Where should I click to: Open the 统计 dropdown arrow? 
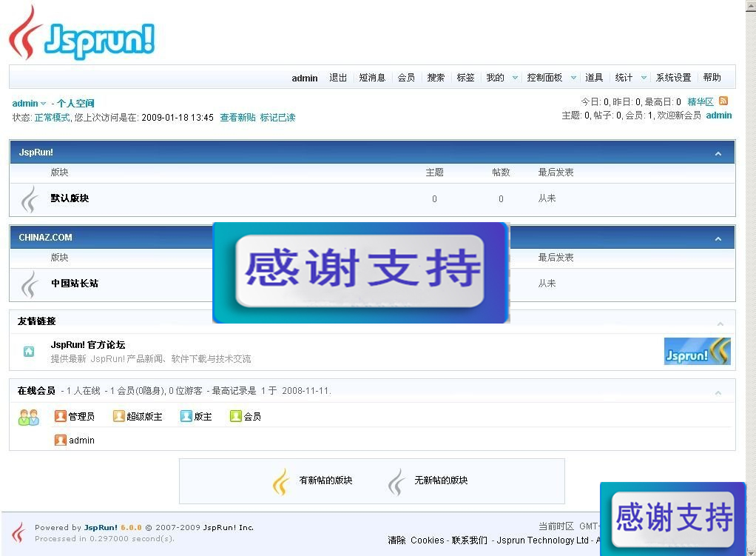point(644,78)
